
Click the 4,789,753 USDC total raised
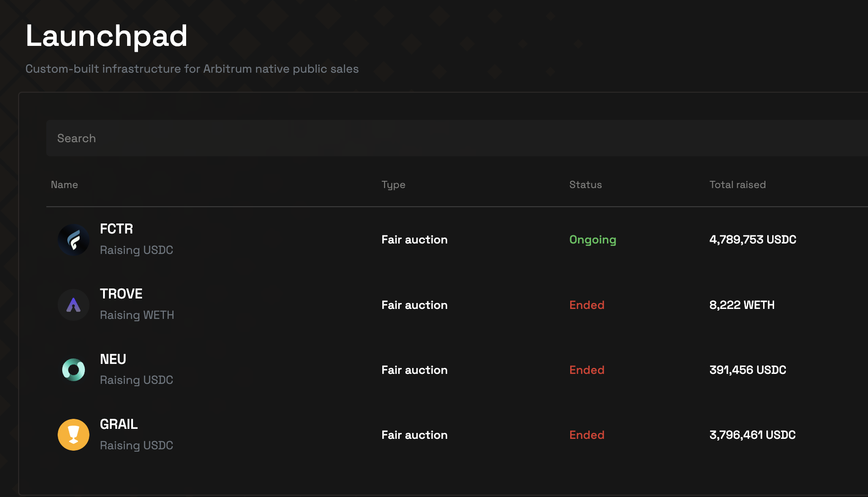(x=753, y=240)
